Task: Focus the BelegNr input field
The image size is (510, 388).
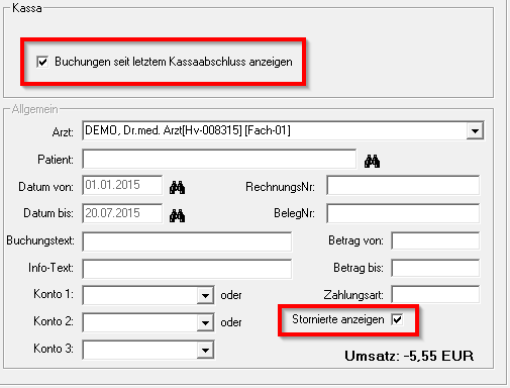Action: [403, 213]
